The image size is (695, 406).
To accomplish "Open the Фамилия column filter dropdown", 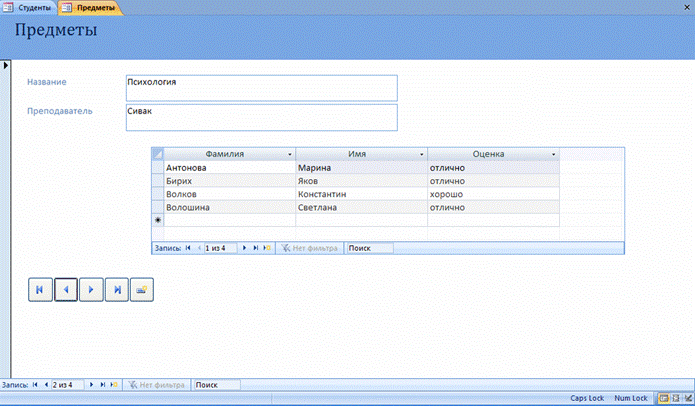I will tap(290, 154).
